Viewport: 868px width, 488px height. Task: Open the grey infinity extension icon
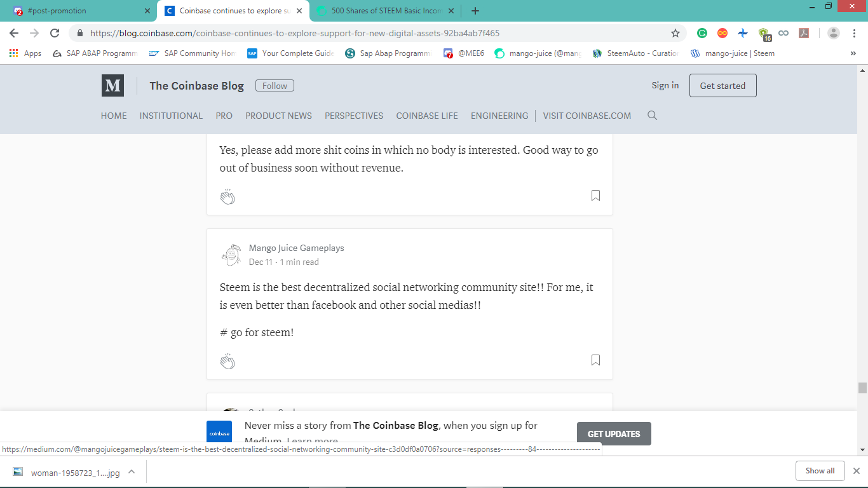pos(783,33)
